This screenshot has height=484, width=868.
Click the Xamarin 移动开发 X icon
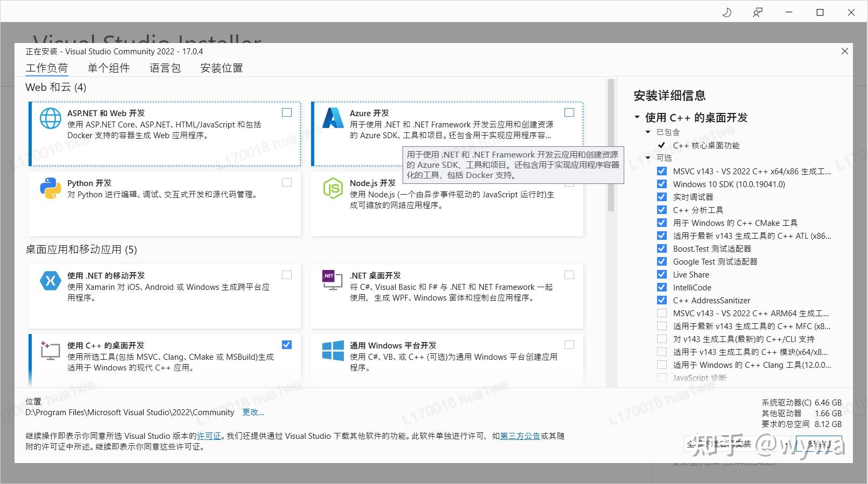[50, 281]
